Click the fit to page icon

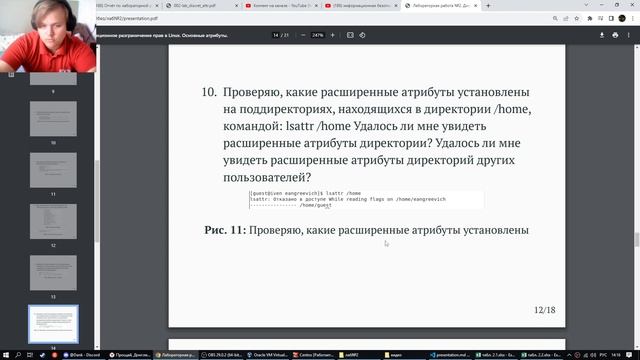[x=350, y=36]
